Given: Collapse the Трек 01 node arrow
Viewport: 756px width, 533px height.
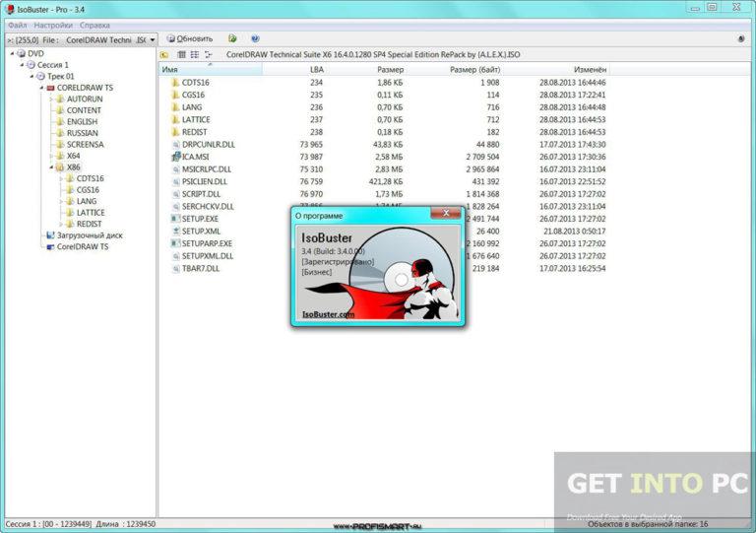Looking at the screenshot, I should click(x=31, y=76).
